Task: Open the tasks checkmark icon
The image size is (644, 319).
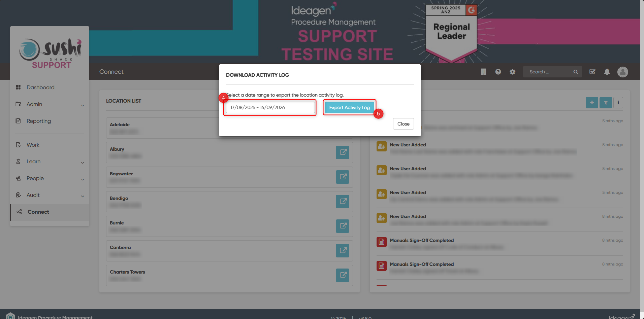Action: [592, 72]
